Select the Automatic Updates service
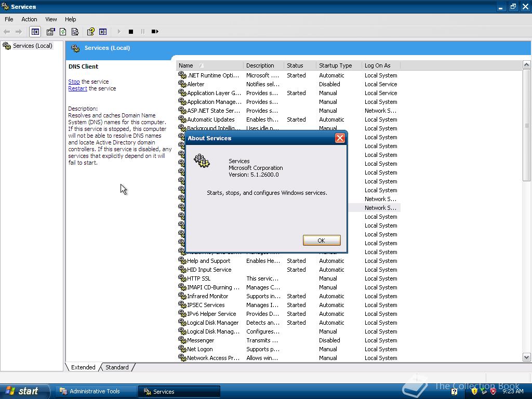The height and width of the screenshot is (399, 532). point(288,119)
